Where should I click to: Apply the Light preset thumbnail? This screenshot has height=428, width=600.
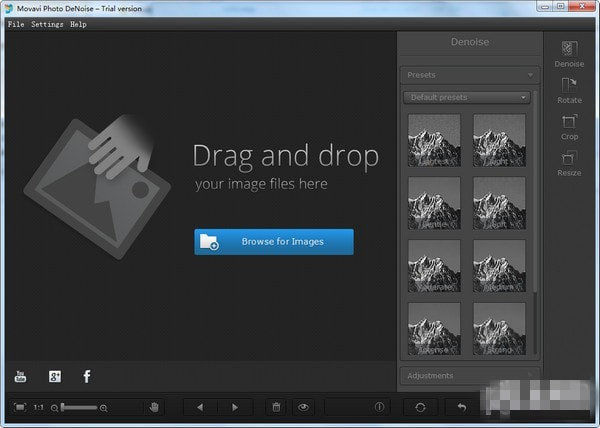499,140
